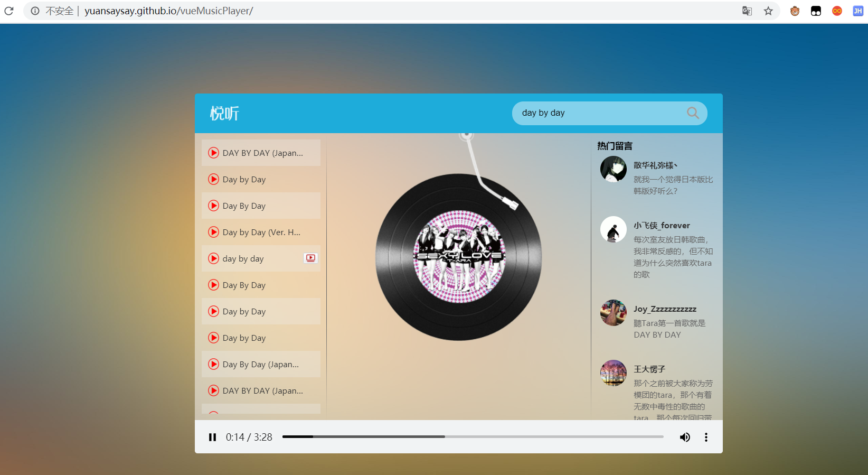Click the 热门留言 heading

pyautogui.click(x=615, y=146)
